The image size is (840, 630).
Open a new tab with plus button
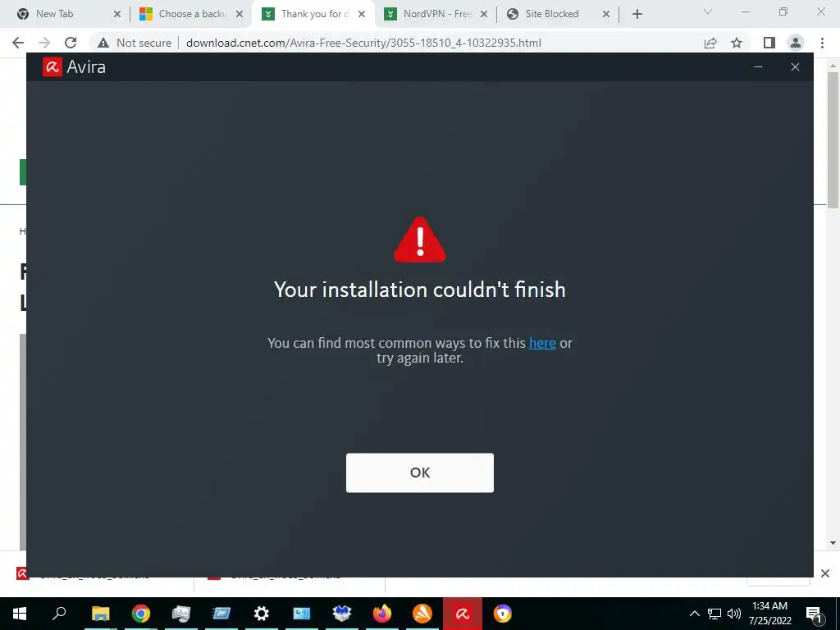637,14
